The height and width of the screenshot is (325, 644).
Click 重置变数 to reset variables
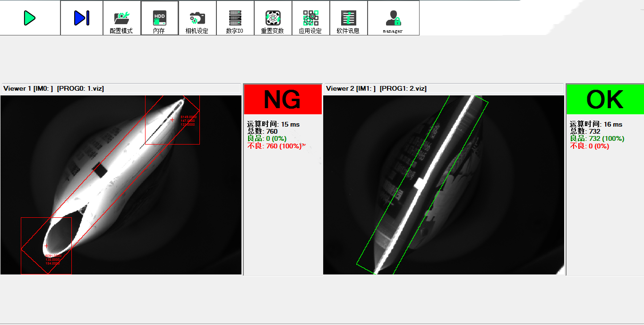pos(273,19)
